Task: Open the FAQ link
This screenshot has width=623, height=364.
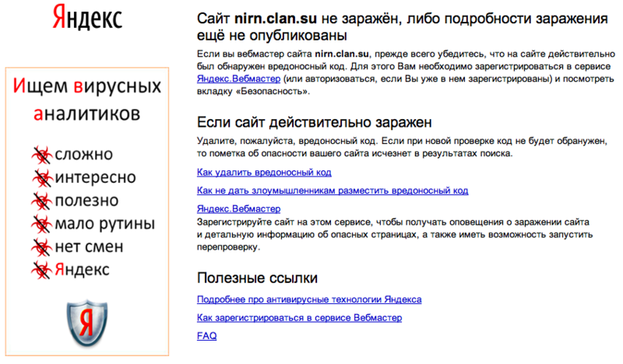Action: tap(206, 336)
